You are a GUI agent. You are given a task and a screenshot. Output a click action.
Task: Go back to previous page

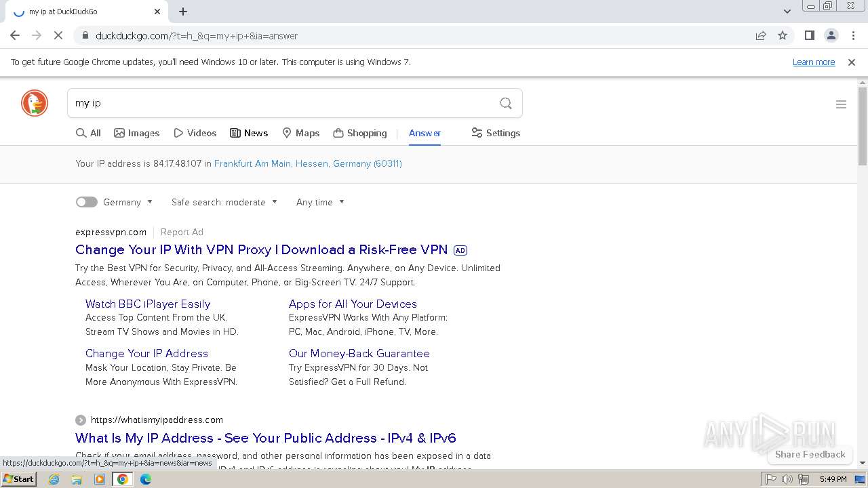pyautogui.click(x=15, y=35)
